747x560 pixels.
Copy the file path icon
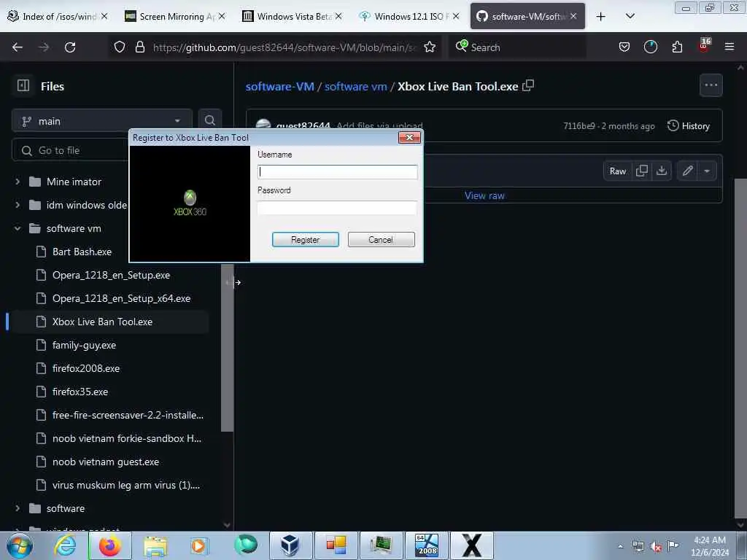[x=528, y=86]
